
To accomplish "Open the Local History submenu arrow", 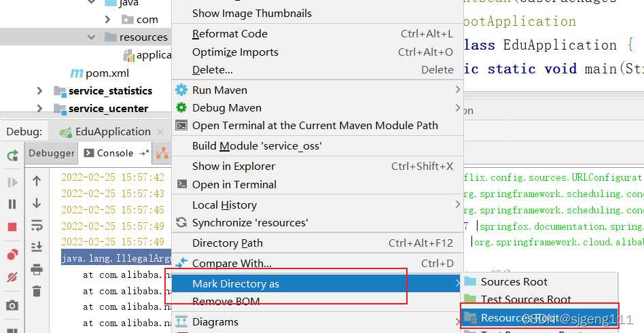I will 458,205.
